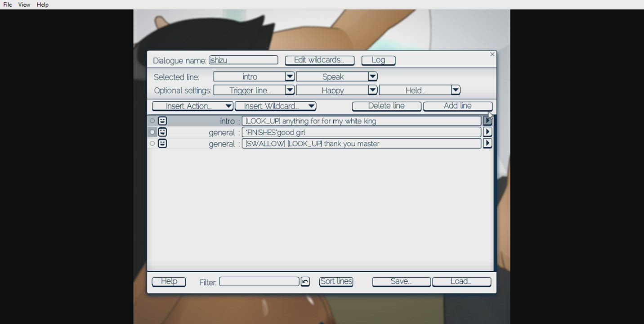Image resolution: width=644 pixels, height=324 pixels.
Task: Open the File menu
Action: [8, 4]
